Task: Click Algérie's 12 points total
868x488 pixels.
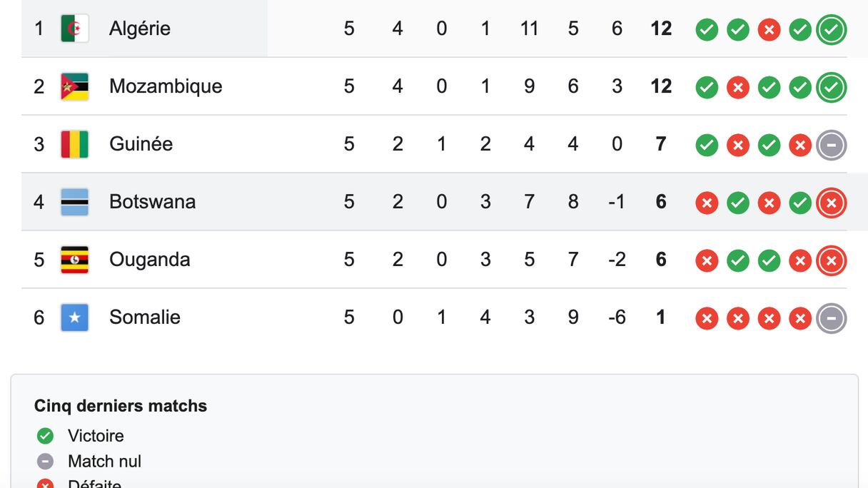Action: tap(661, 29)
